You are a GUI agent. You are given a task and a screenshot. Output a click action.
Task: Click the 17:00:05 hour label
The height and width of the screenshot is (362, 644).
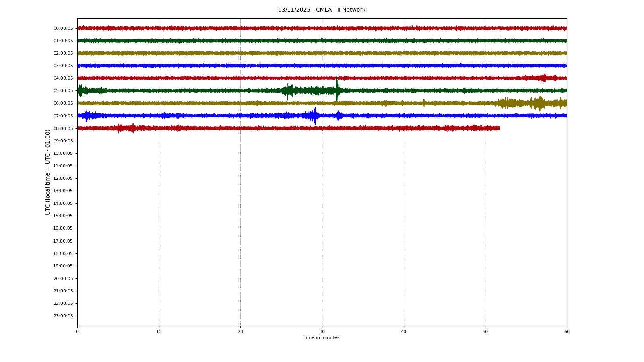click(x=63, y=241)
